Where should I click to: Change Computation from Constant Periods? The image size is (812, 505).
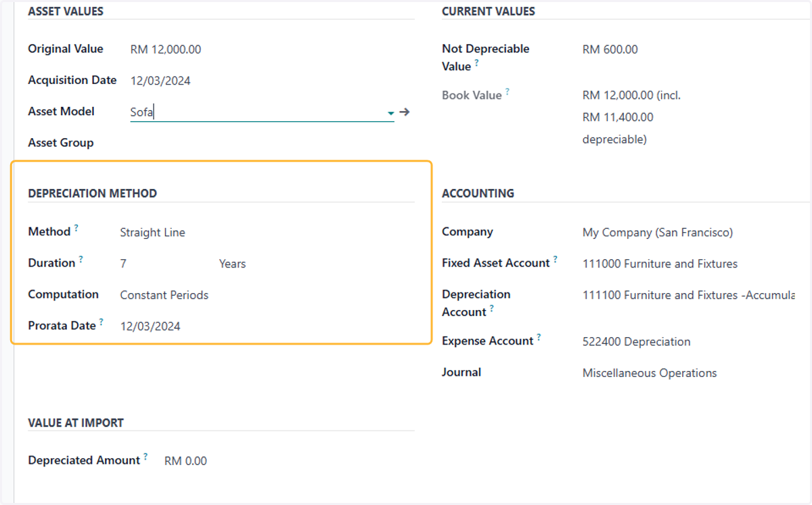click(x=164, y=295)
